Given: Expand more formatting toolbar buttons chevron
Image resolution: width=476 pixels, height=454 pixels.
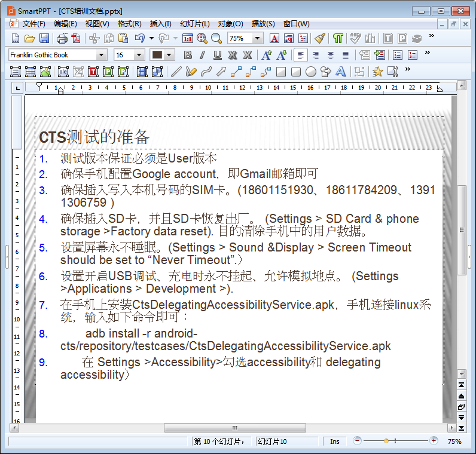Looking at the screenshot, I should click(427, 52).
